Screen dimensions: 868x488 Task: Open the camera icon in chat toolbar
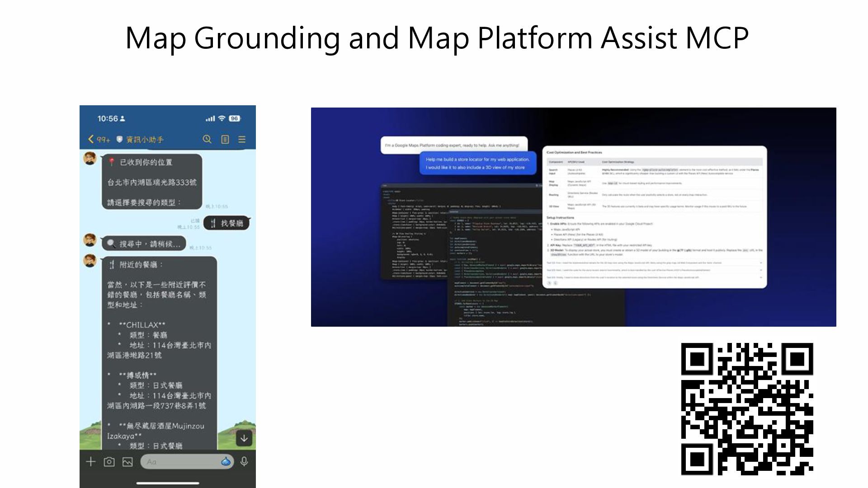tap(109, 462)
